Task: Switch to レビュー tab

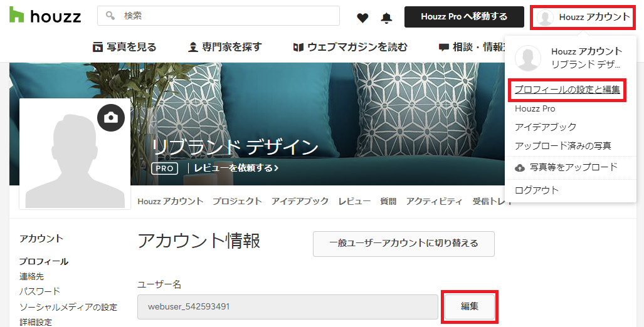Action: (x=354, y=202)
